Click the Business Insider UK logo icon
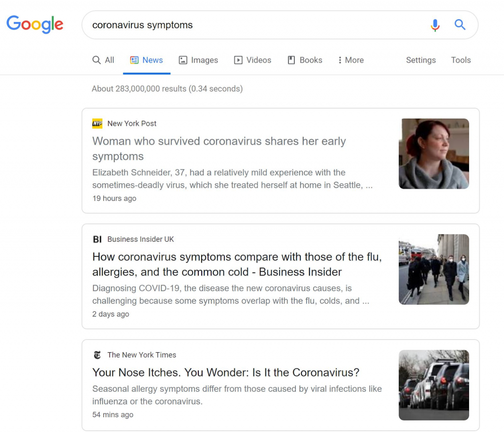 (x=97, y=239)
